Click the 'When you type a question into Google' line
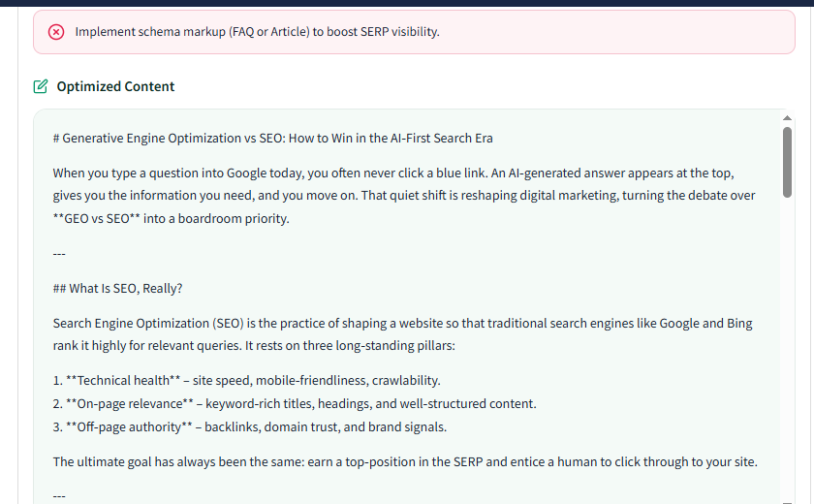The width and height of the screenshot is (814, 504). [x=393, y=173]
